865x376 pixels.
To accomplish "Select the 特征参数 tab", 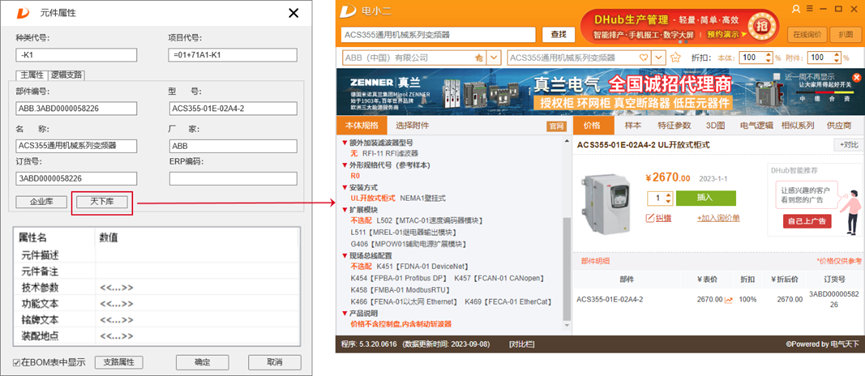I will [674, 125].
